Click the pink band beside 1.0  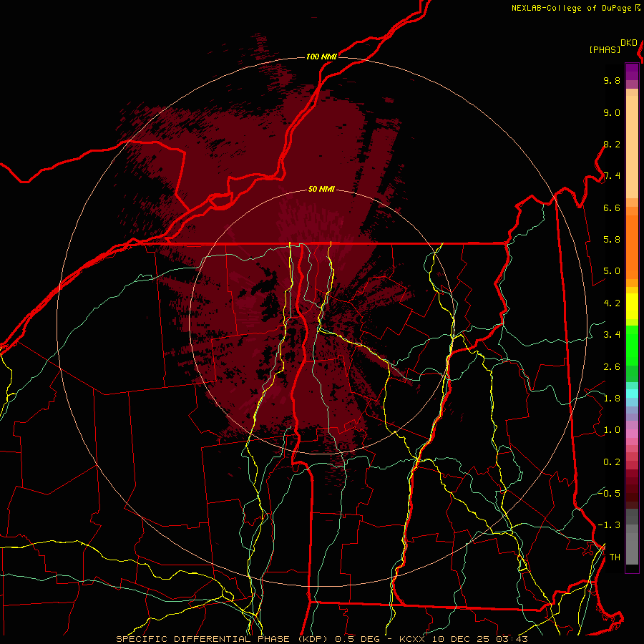tap(632, 434)
